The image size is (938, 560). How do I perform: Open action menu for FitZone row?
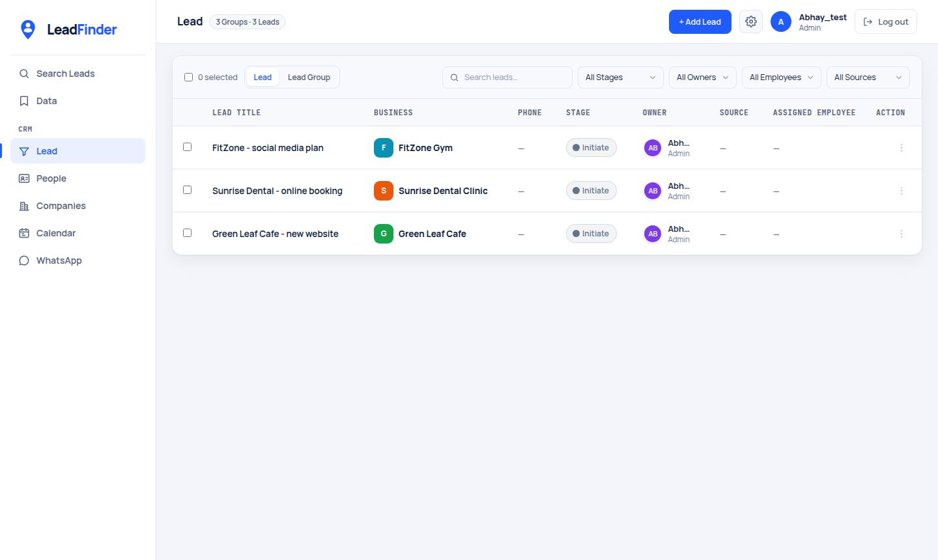point(902,148)
